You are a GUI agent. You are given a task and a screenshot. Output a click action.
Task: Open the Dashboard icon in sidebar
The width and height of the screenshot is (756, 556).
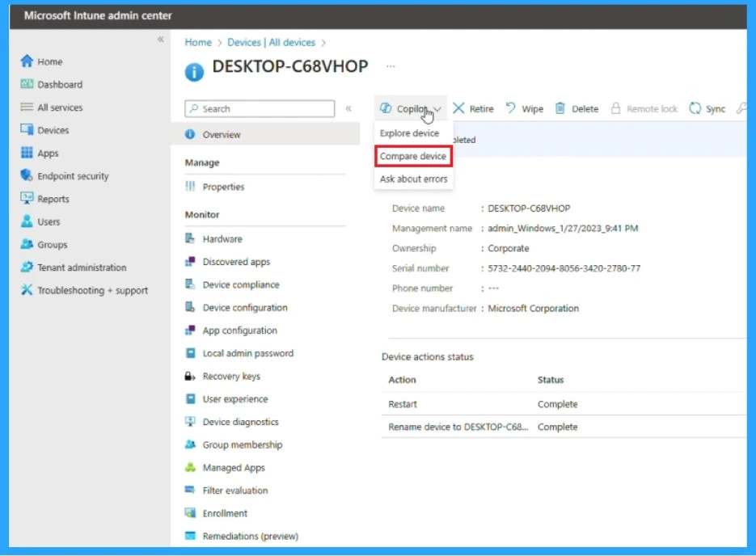pos(27,84)
